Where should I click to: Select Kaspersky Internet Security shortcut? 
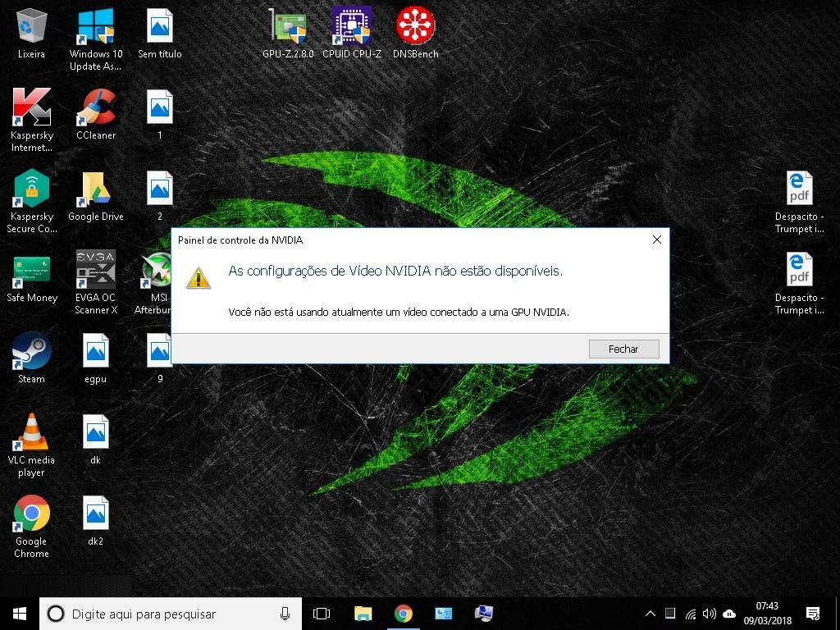[32, 121]
